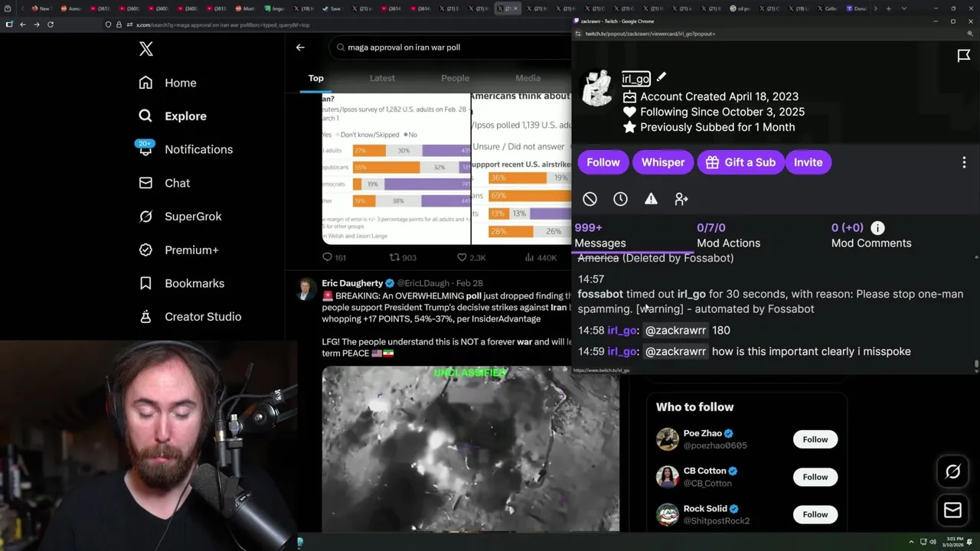Screen dimensions: 980x551
Task: Open Eric Daugherty profile avatar
Action: click(305, 289)
